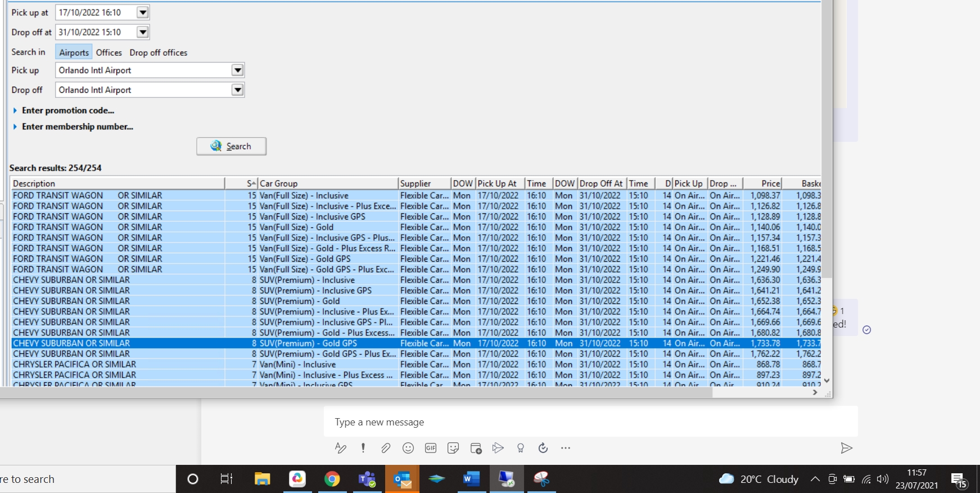Open the Drop off at date dropdown
Image resolution: width=980 pixels, height=493 pixels.
point(143,32)
